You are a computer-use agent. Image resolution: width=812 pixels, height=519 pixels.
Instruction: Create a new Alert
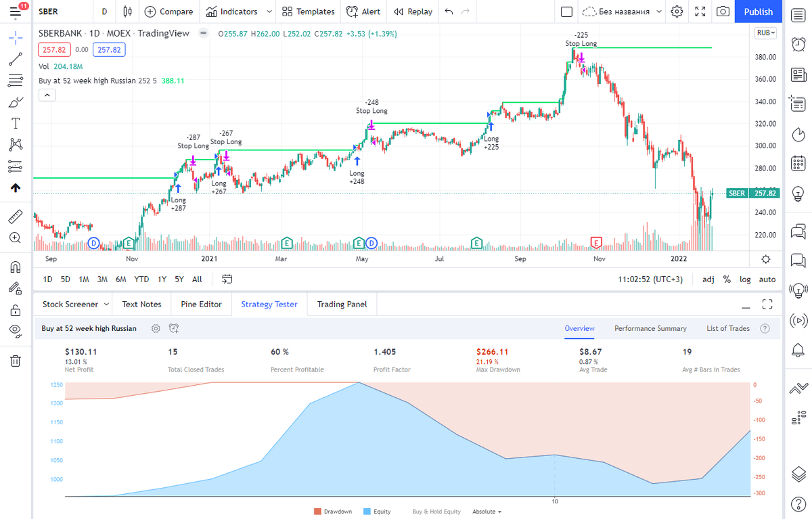[363, 12]
